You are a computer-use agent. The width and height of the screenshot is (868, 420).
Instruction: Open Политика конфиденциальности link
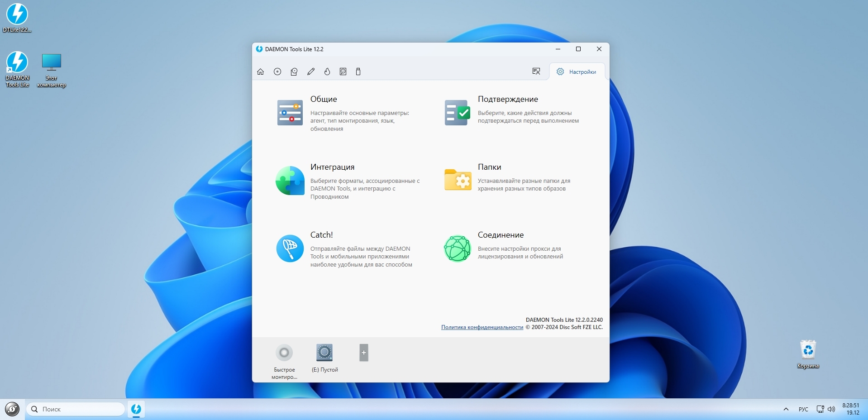point(482,327)
